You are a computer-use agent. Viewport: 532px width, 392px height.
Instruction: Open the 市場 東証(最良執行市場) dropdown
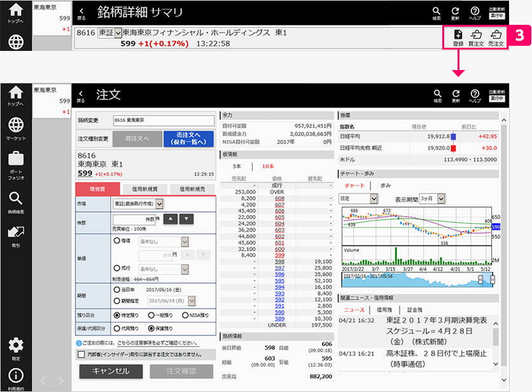coord(138,204)
